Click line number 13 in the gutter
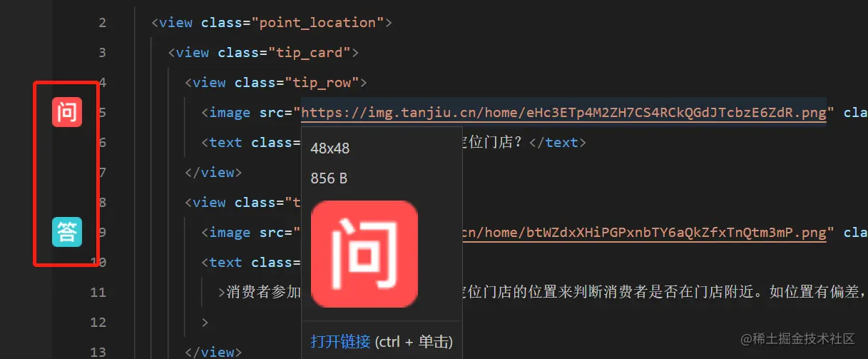The image size is (868, 359). (98, 351)
